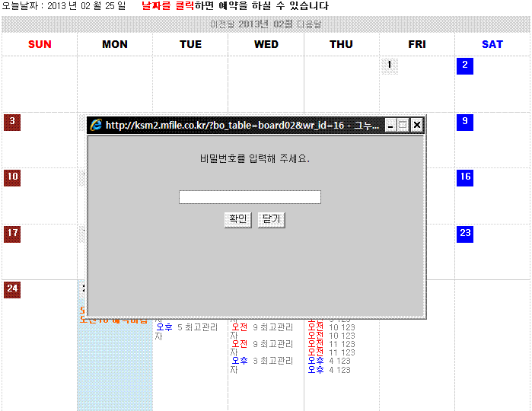The width and height of the screenshot is (532, 411).
Task: Click the popup URL title text
Action: click(x=242, y=126)
